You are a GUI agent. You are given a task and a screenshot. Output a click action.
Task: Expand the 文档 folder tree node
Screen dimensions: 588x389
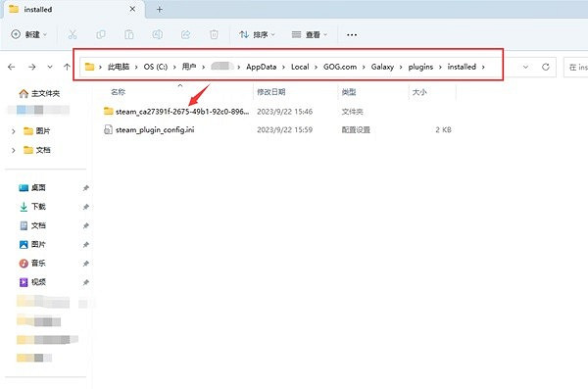coord(14,150)
